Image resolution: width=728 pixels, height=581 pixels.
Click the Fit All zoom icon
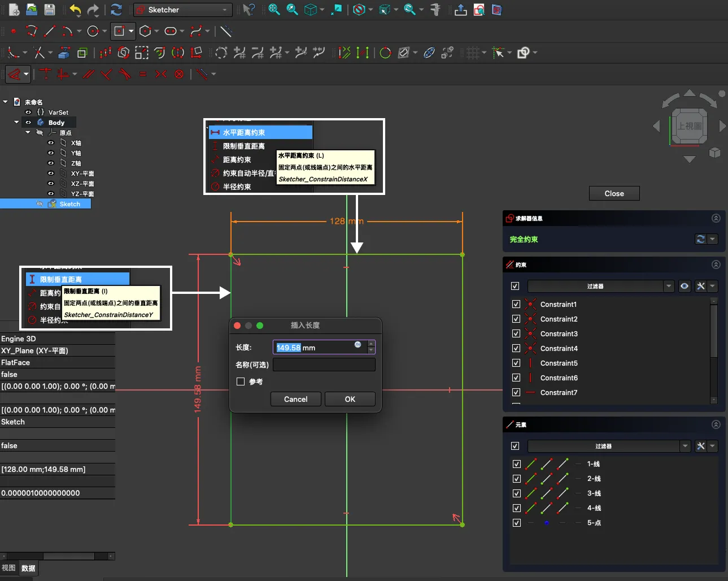pos(274,10)
